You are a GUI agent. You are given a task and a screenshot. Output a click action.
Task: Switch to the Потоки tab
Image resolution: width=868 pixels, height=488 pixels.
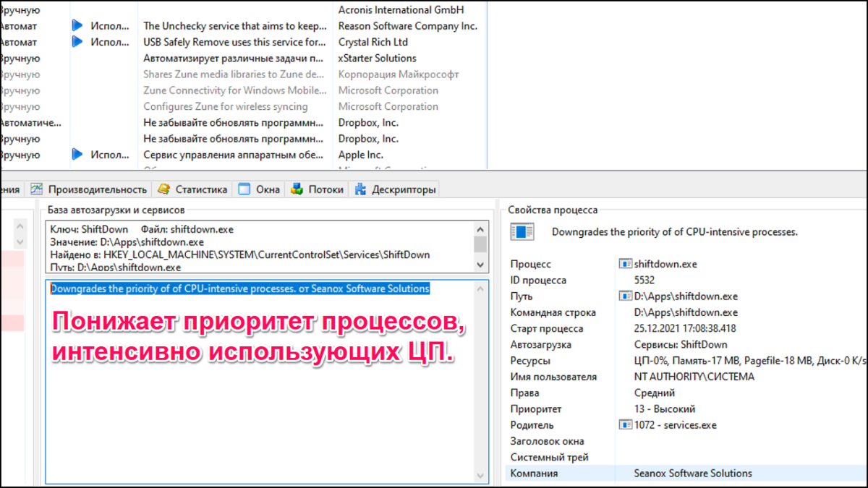point(317,189)
